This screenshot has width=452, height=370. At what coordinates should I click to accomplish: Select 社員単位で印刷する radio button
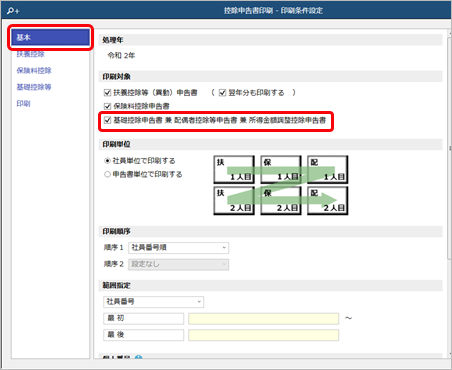click(x=107, y=161)
